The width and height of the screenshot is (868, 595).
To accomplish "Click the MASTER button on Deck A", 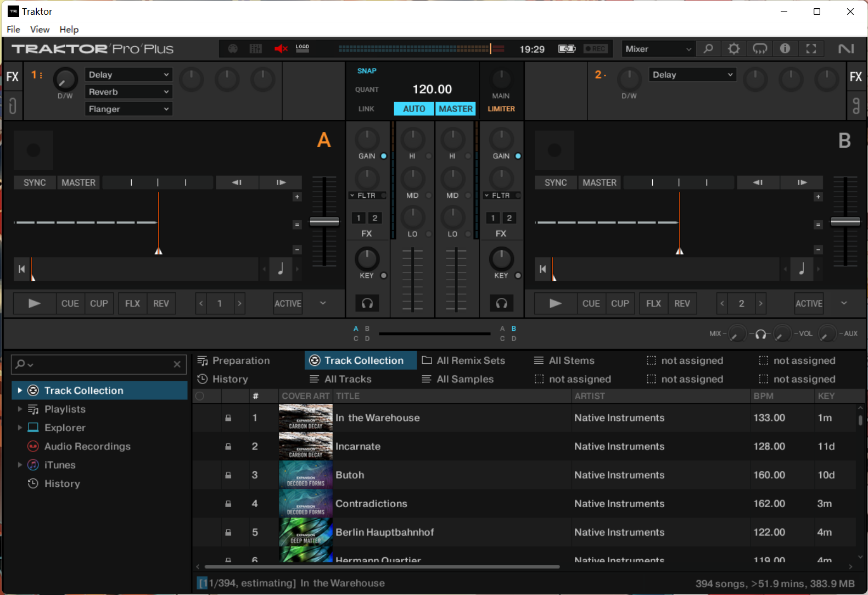I will coord(79,182).
